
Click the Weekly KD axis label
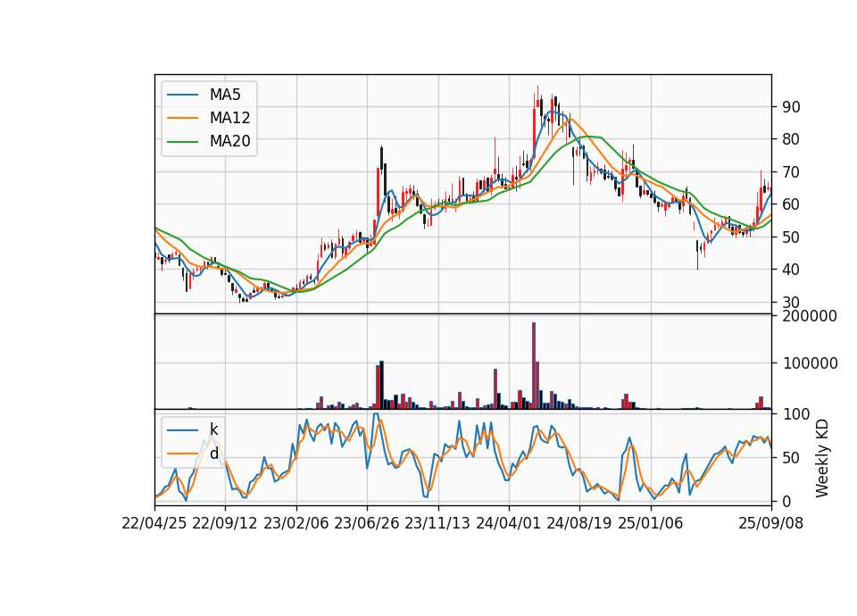coord(822,459)
